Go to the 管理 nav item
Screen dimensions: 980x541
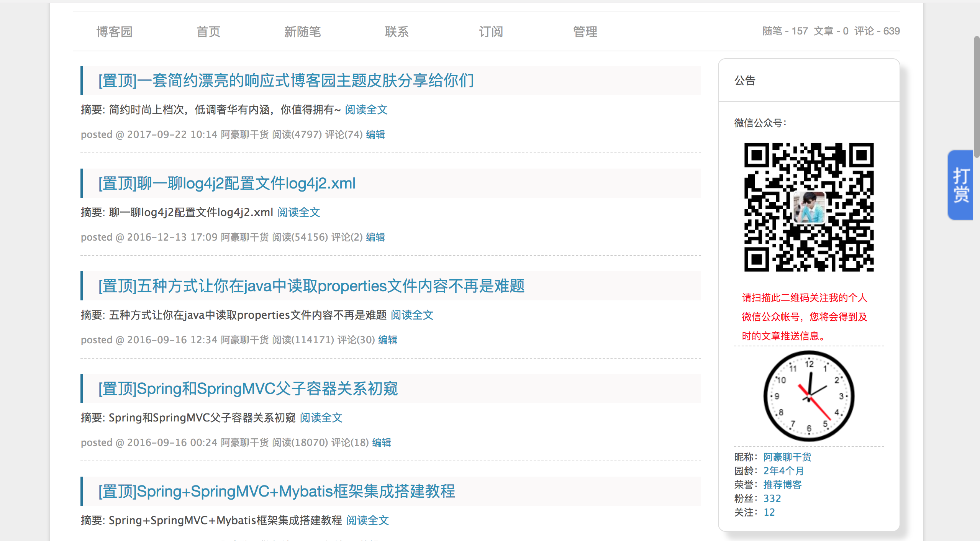point(585,31)
